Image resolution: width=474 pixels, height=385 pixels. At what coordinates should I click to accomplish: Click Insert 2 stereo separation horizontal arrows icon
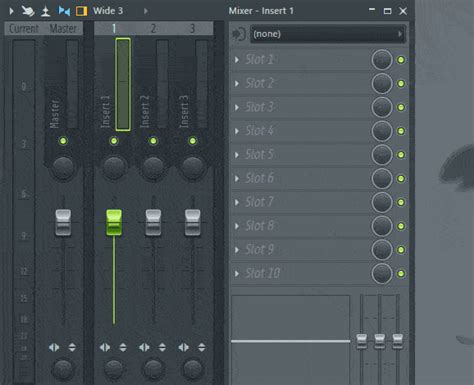(x=144, y=348)
